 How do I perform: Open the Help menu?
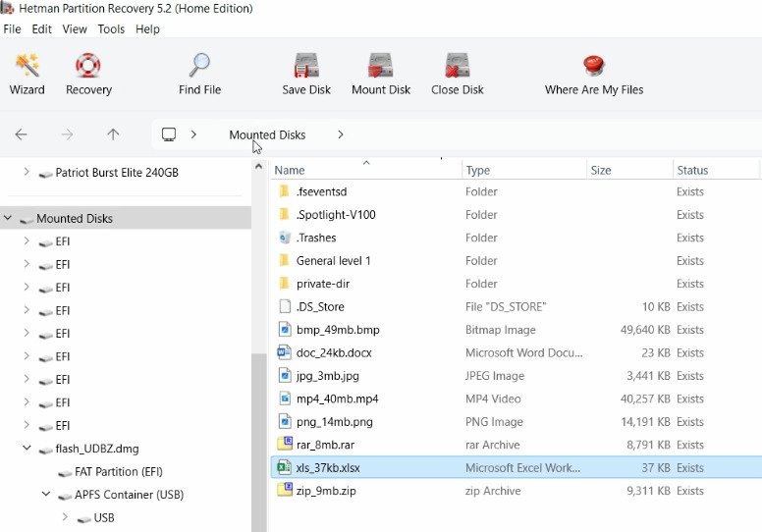(147, 29)
